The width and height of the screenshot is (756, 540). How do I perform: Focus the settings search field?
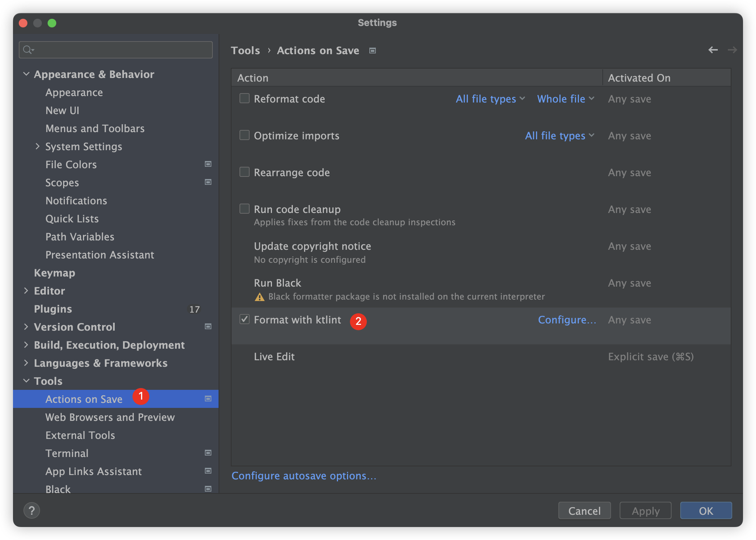(119, 50)
